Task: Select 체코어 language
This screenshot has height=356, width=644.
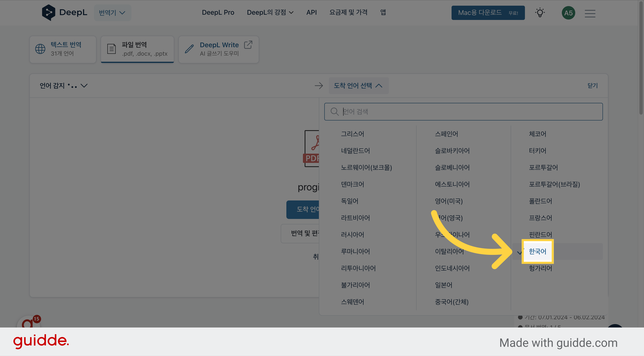Action: (x=538, y=134)
